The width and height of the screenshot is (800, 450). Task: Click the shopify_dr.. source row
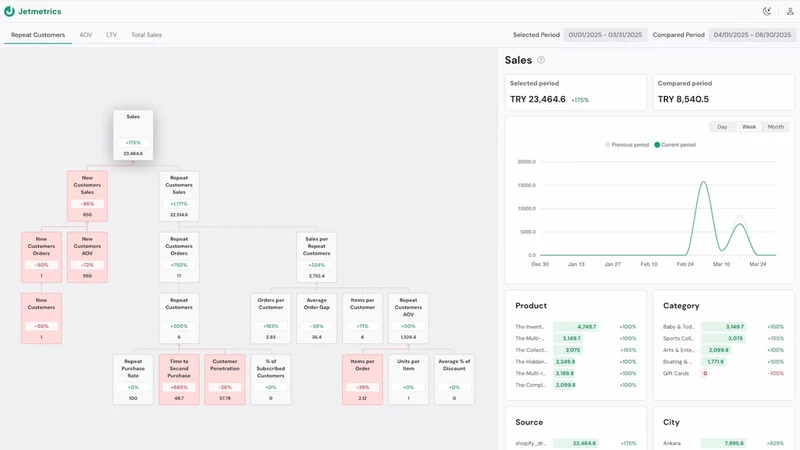pos(576,443)
